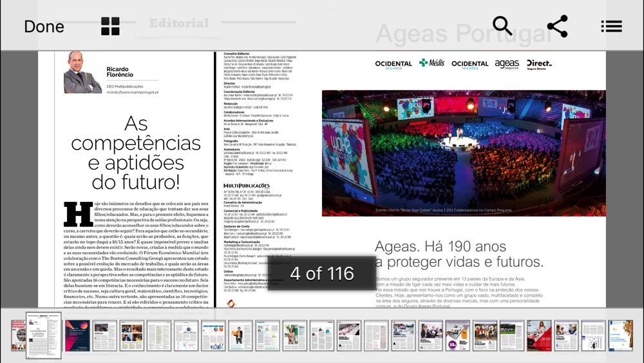The height and width of the screenshot is (363, 644).
Task: Click the Médis logo in the ad
Action: point(431,63)
